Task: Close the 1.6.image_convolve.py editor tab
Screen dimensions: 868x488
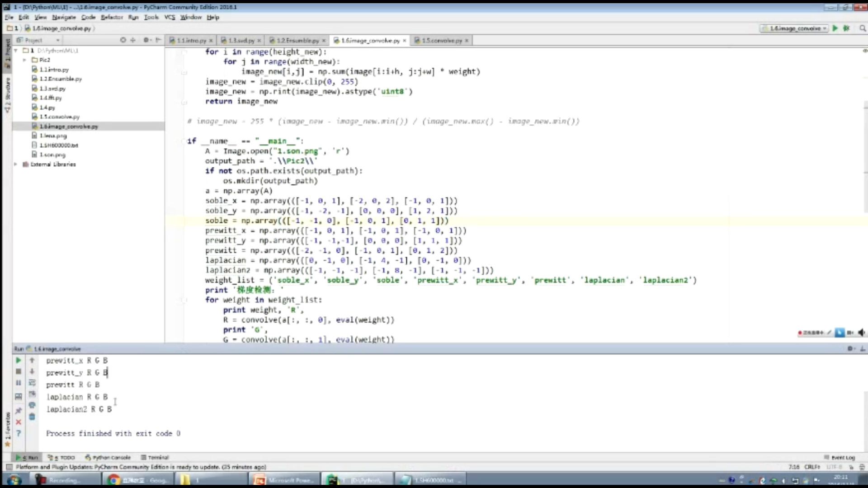Action: (x=405, y=41)
